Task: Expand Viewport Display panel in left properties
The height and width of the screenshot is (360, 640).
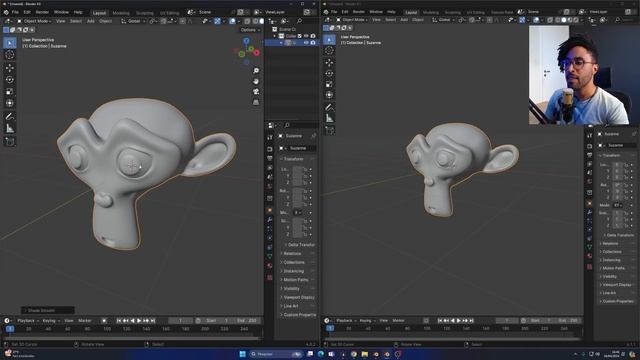Action: point(298,297)
